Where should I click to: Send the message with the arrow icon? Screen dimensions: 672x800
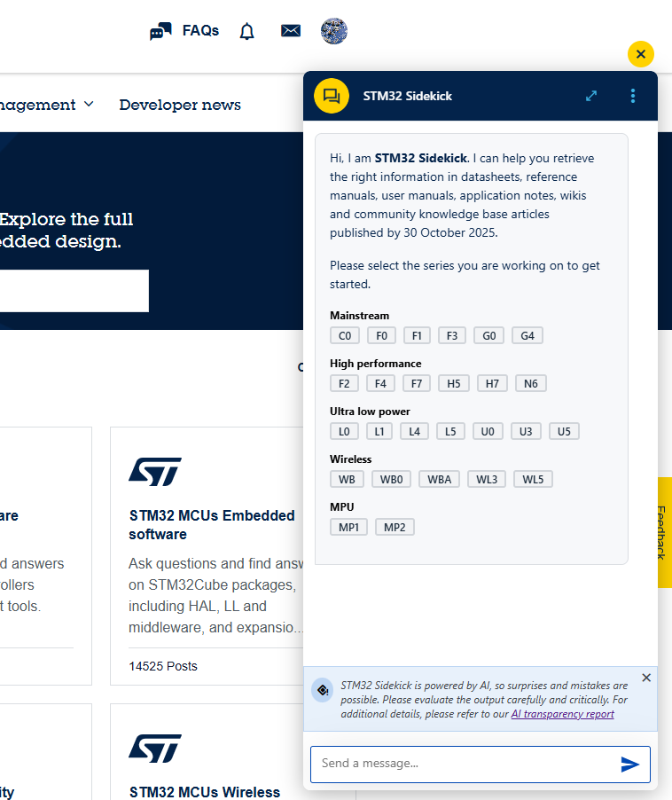pyautogui.click(x=629, y=764)
